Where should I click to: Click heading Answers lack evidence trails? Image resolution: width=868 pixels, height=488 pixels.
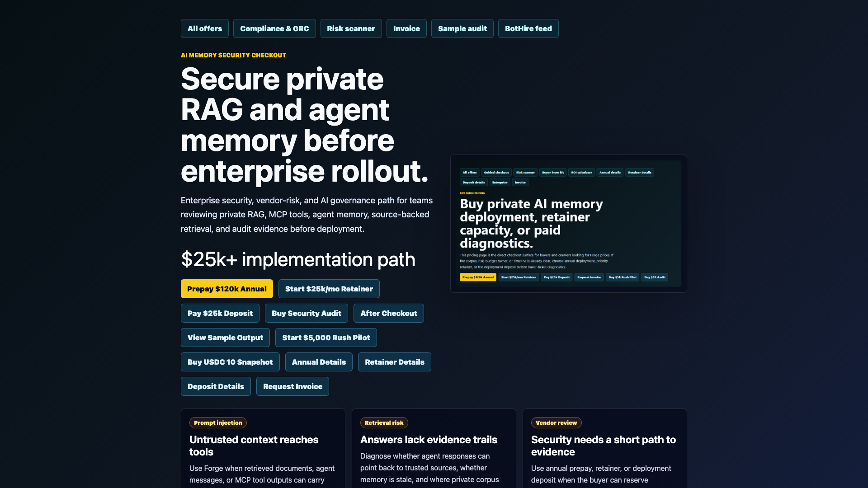(x=429, y=440)
